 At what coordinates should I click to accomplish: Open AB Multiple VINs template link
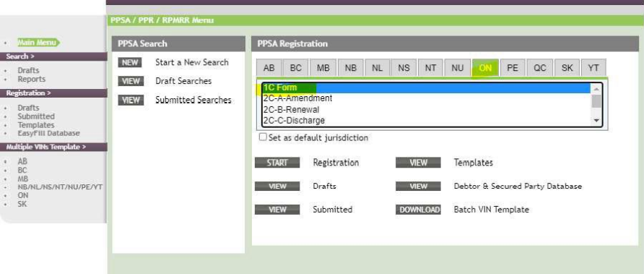point(22,162)
